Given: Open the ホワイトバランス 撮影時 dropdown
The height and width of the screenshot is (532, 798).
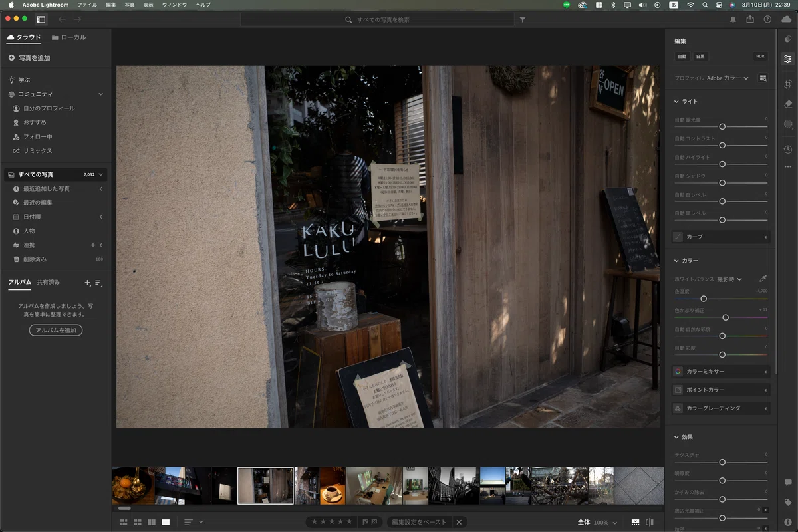Looking at the screenshot, I should pos(730,279).
